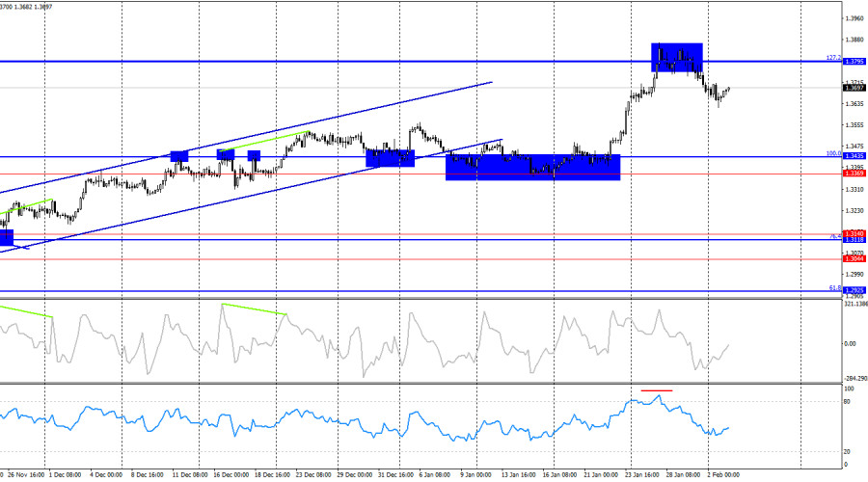Viewport: 868px width, 482px height.
Task: Click the OHLC values text in chart header
Action: tap(26, 7)
